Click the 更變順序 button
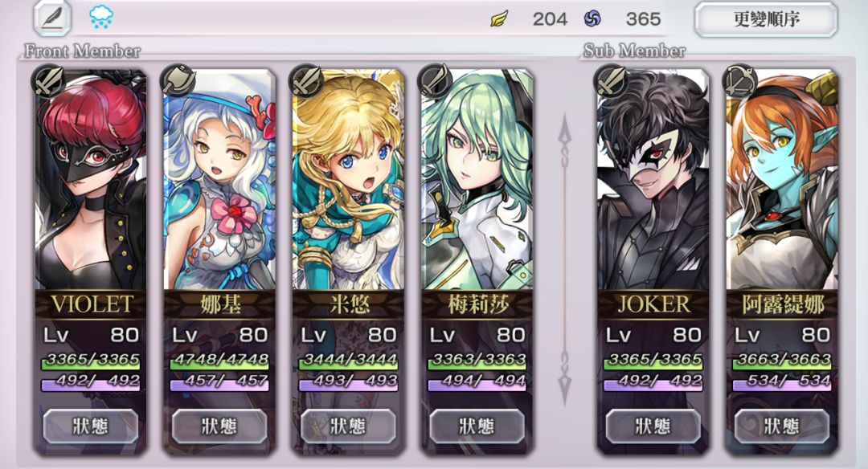This screenshot has height=469, width=868. [766, 19]
